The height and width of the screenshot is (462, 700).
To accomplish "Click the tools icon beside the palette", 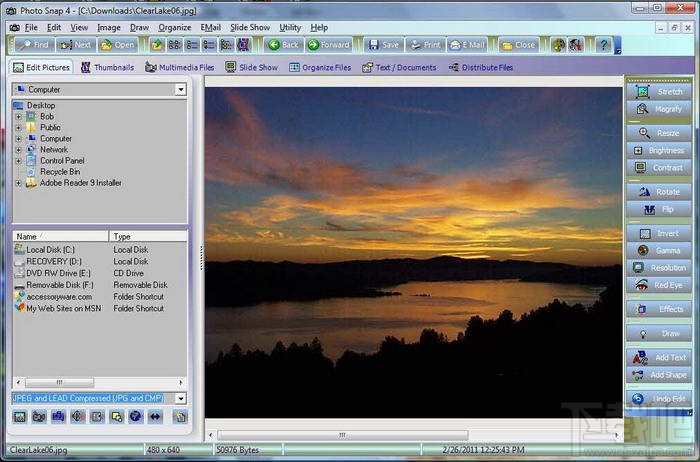I will pos(576,45).
